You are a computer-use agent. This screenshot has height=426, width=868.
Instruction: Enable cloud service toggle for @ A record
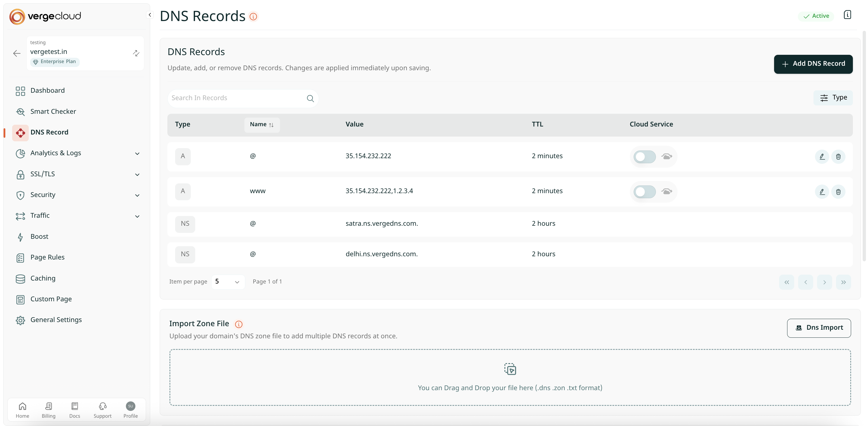pos(644,156)
